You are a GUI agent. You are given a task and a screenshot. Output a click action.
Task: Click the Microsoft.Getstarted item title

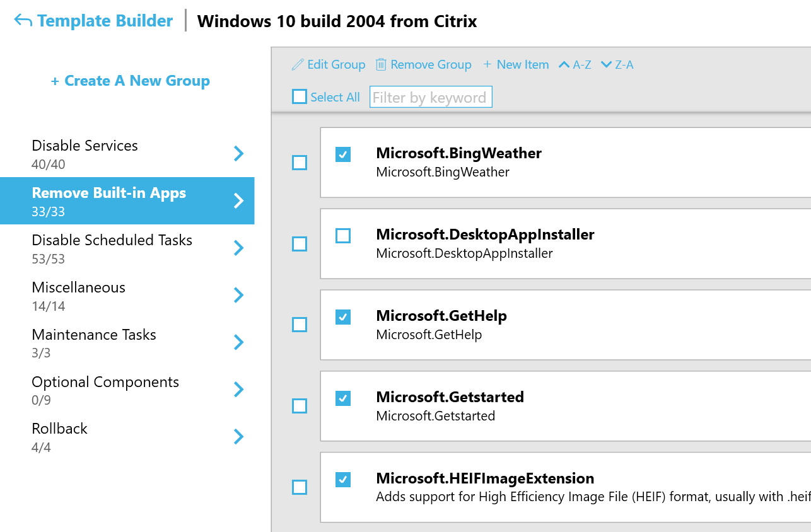(x=450, y=397)
